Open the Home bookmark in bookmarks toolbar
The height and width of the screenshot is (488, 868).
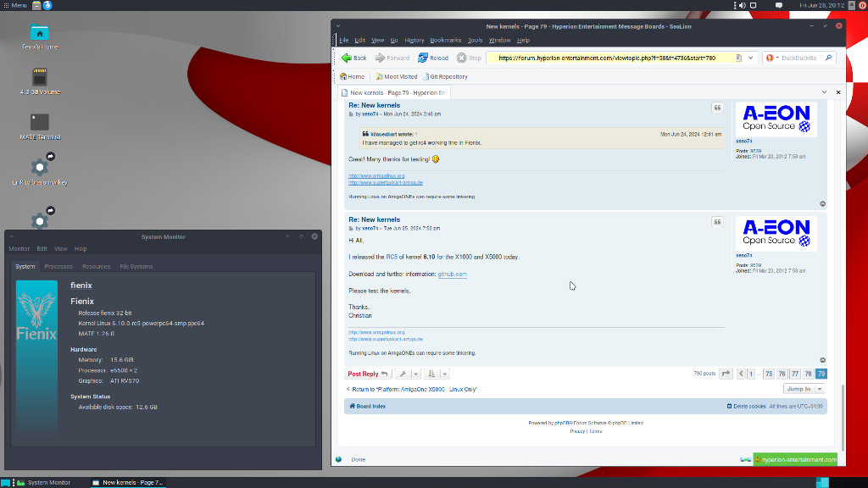click(352, 77)
